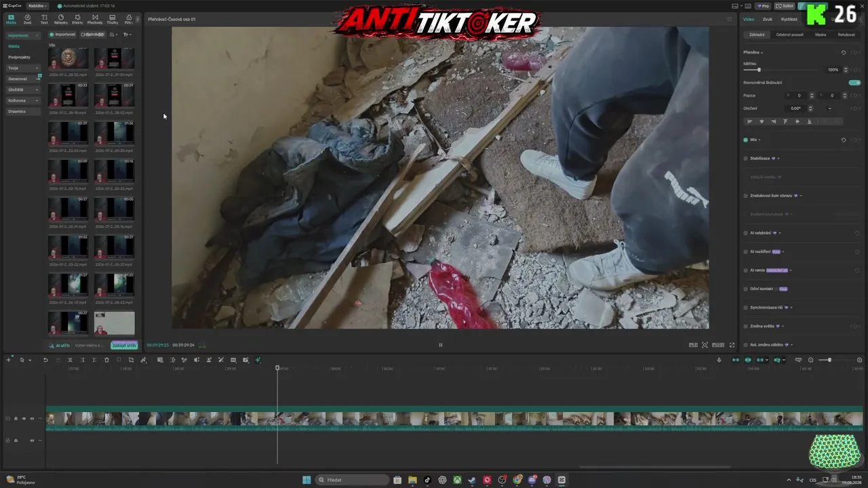
Task: Click the plus icon above the timeline tracks
Action: click(x=8, y=360)
